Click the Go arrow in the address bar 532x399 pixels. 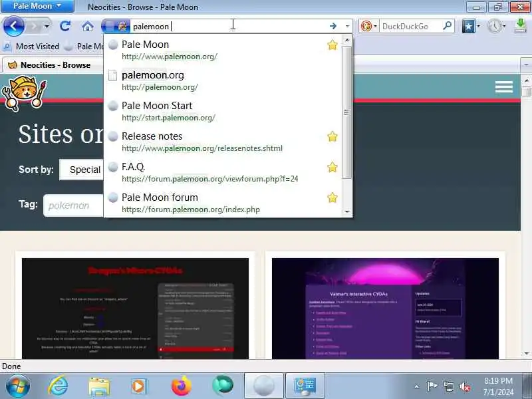pyautogui.click(x=333, y=26)
